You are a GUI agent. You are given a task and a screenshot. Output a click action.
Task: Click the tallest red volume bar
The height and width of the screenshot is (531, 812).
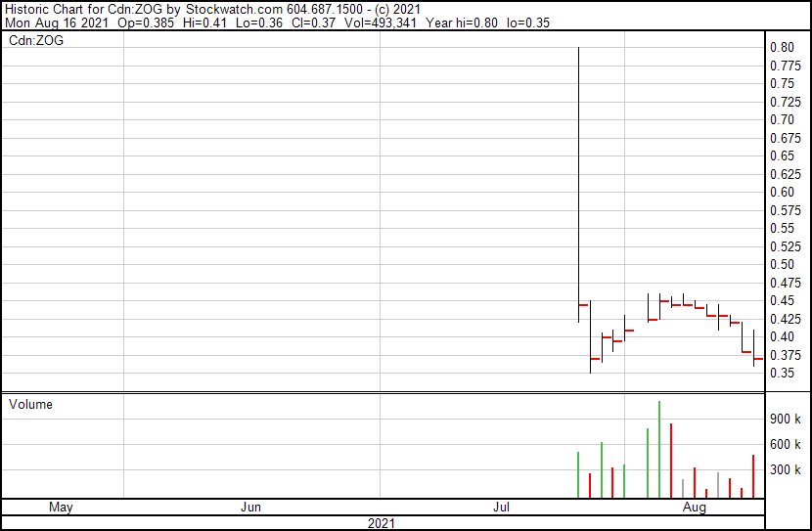pyautogui.click(x=671, y=461)
